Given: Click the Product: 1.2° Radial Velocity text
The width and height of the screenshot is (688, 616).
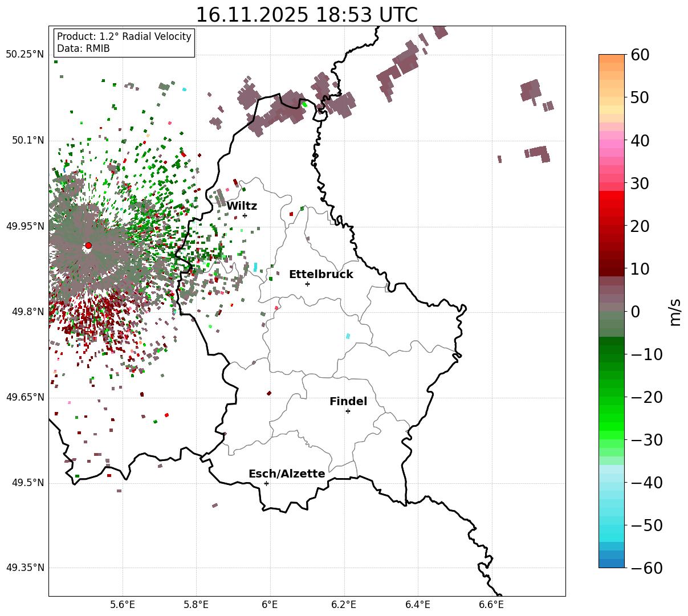Looking at the screenshot, I should coord(124,36).
